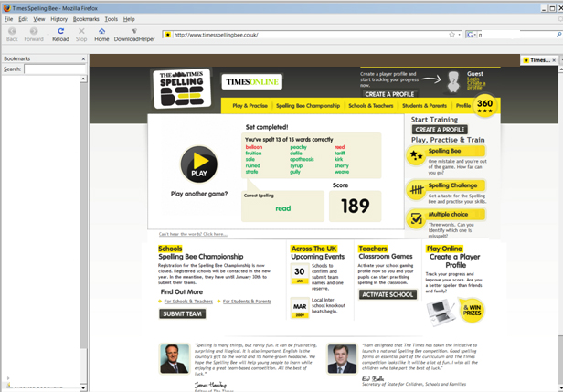Open the History menu

(58, 18)
